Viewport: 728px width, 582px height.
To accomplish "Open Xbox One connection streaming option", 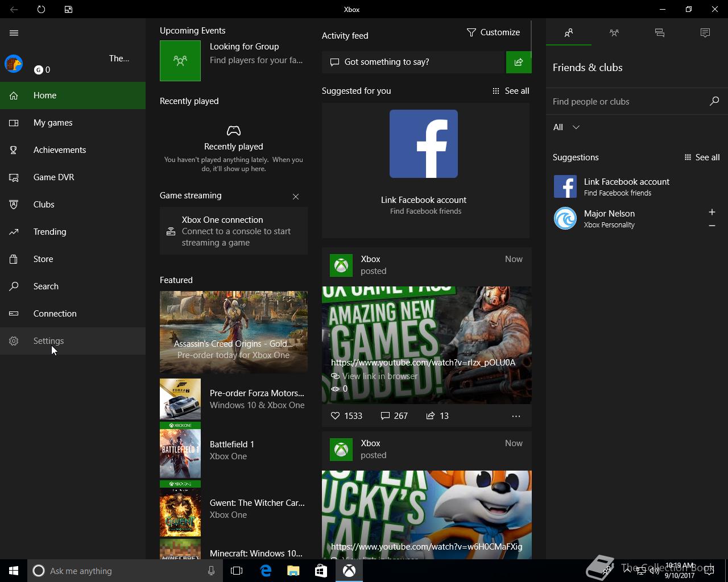I will click(x=234, y=231).
